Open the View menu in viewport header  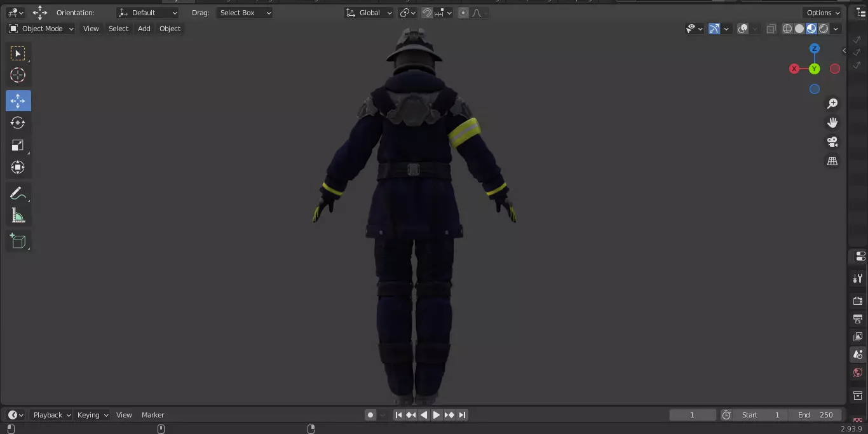click(x=91, y=29)
